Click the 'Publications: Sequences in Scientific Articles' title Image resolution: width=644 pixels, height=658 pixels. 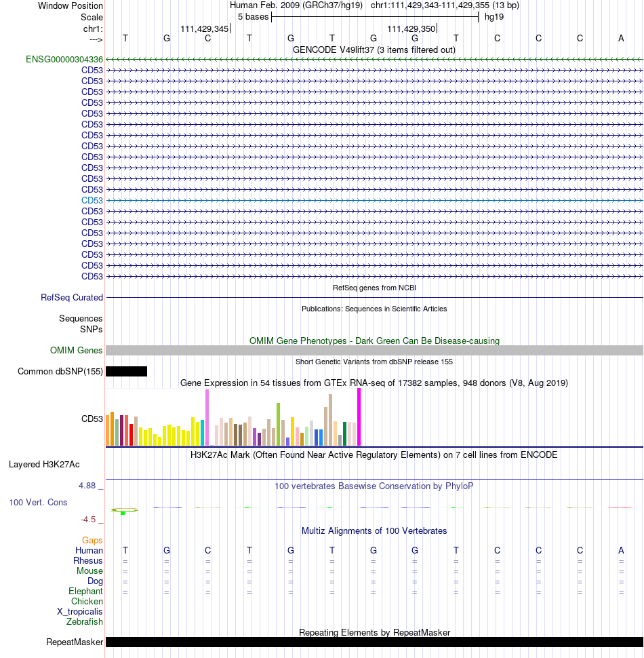coord(374,309)
